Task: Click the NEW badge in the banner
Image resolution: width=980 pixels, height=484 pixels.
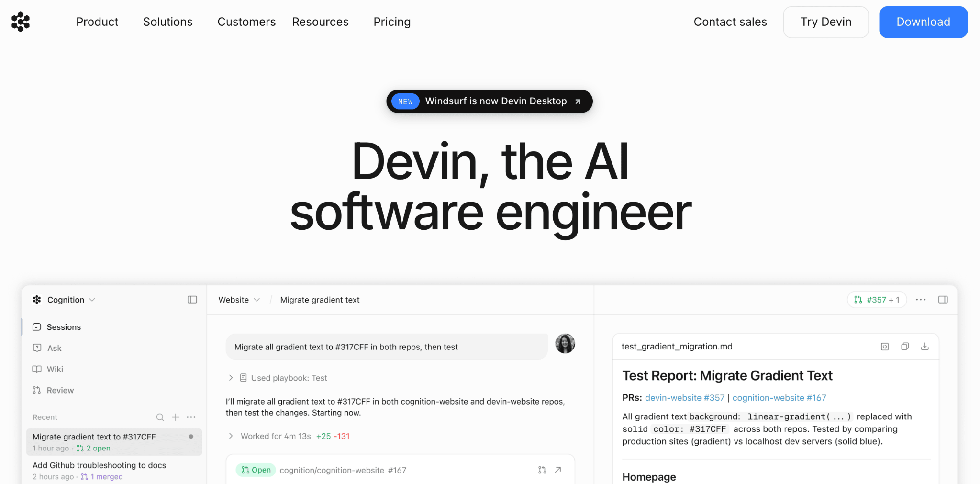Action: click(405, 101)
